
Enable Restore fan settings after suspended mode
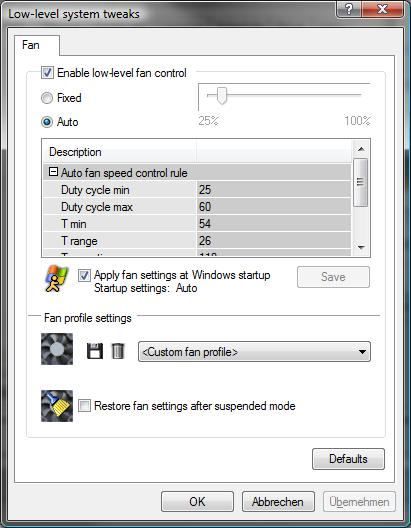[84, 405]
